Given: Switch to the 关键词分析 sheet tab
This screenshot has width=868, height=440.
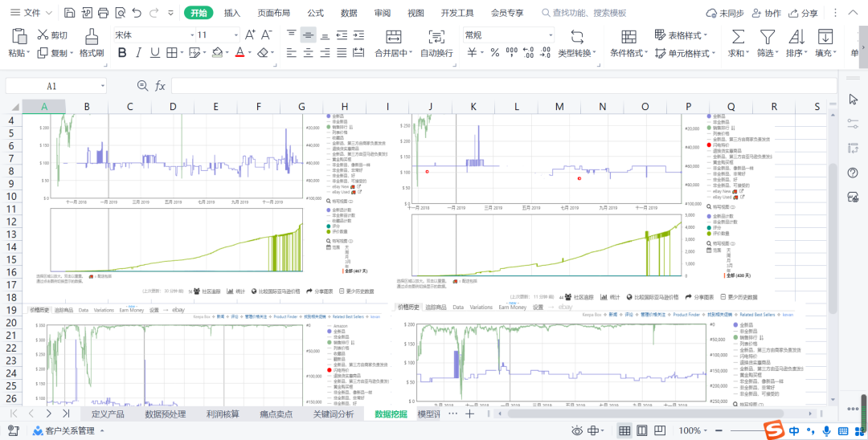Looking at the screenshot, I should coord(334,414).
